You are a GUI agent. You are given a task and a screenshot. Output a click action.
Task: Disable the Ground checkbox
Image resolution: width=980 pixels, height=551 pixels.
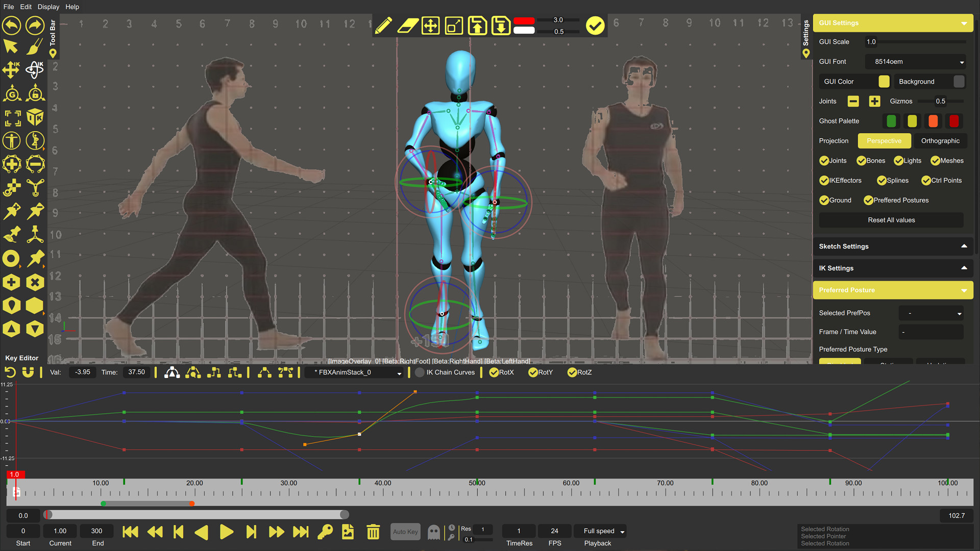824,200
